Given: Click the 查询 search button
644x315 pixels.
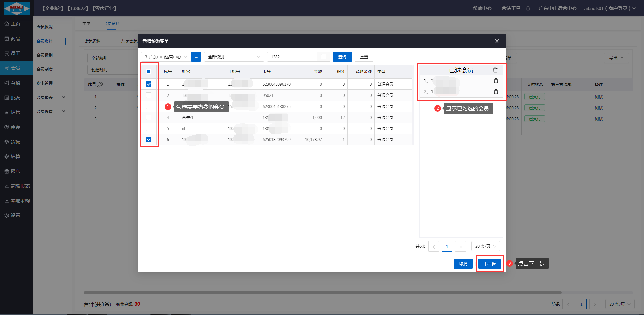Looking at the screenshot, I should pos(342,57).
